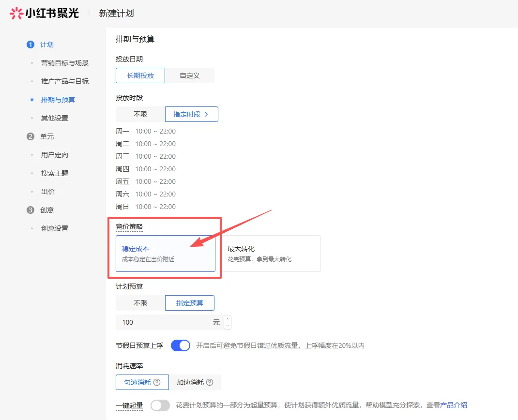The width and height of the screenshot is (518, 420).
Task: Click the help icon beside 加速消耗
Action: (209, 382)
